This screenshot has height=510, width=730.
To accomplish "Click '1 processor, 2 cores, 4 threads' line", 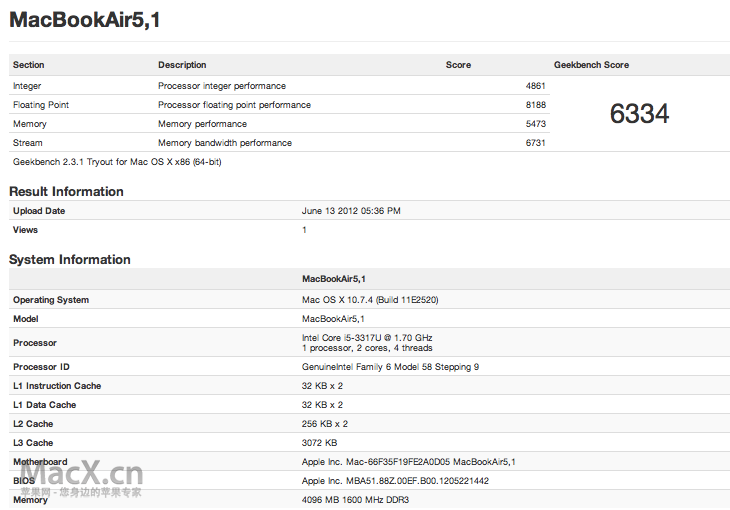I will tap(367, 348).
